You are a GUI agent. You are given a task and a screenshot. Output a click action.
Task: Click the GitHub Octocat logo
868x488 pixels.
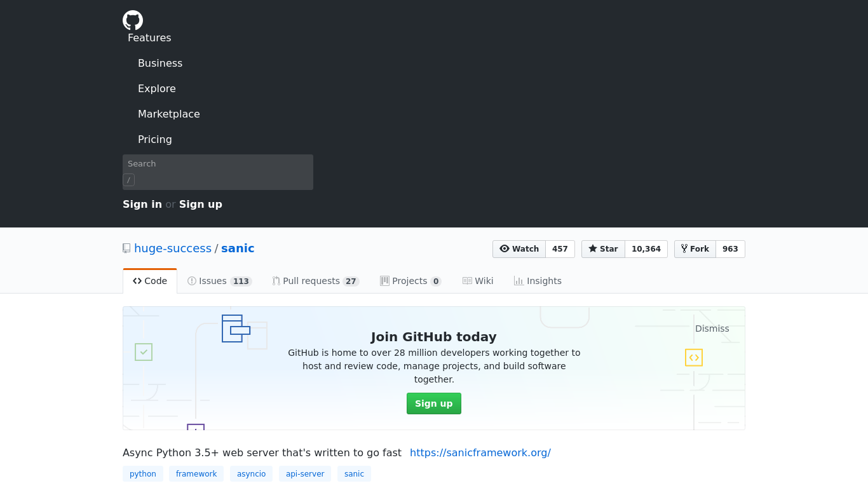(x=132, y=20)
